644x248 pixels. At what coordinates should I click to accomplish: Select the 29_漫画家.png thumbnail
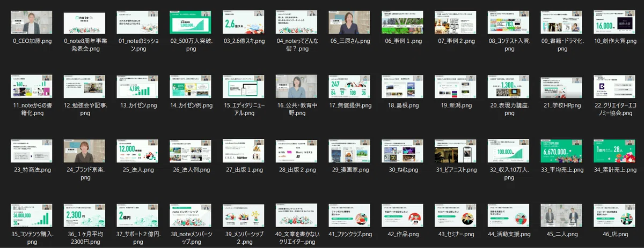click(x=350, y=152)
